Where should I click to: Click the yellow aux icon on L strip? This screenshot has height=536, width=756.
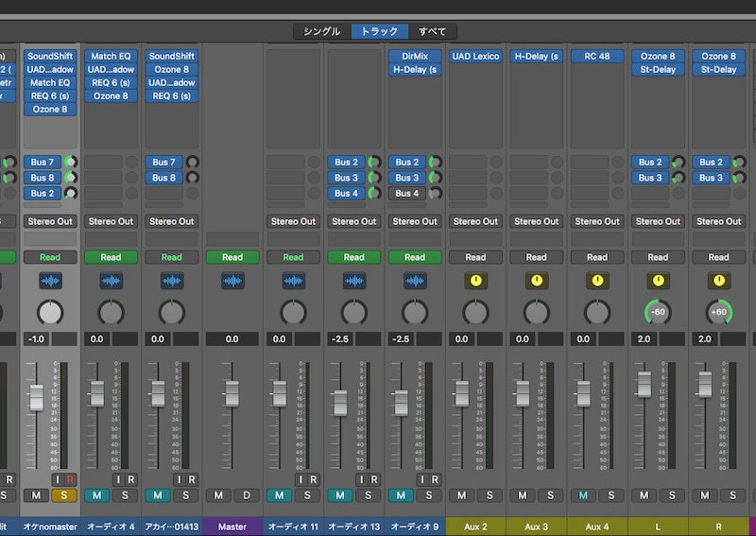coord(658,281)
